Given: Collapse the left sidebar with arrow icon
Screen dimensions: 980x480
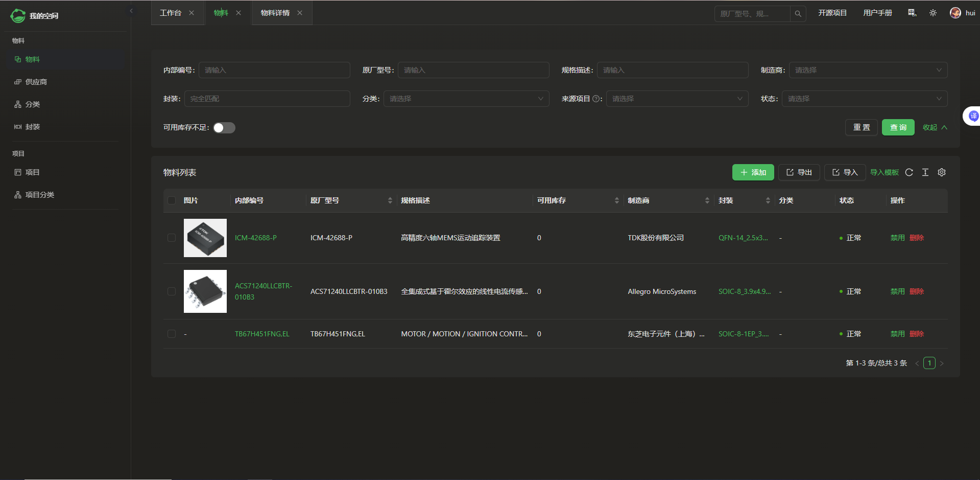Looking at the screenshot, I should (x=131, y=11).
